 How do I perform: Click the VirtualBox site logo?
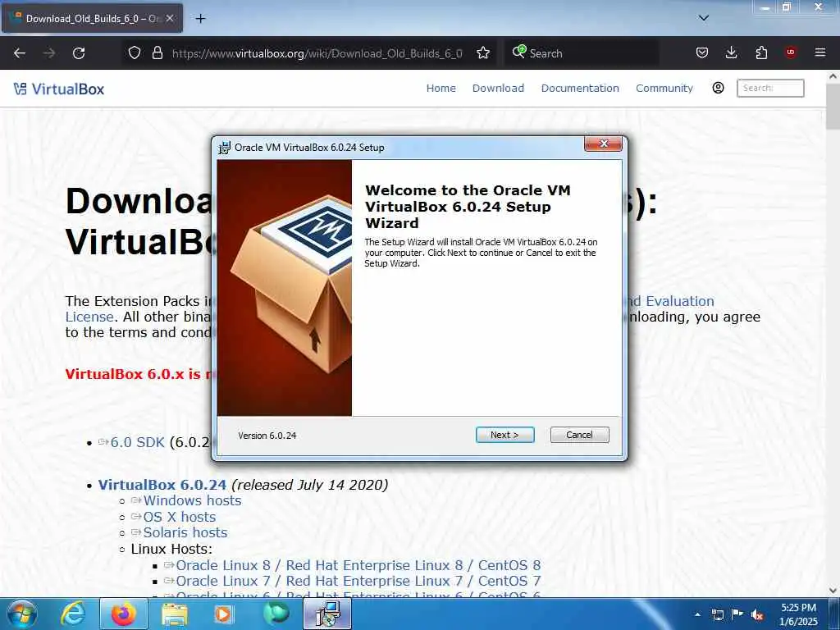click(59, 89)
